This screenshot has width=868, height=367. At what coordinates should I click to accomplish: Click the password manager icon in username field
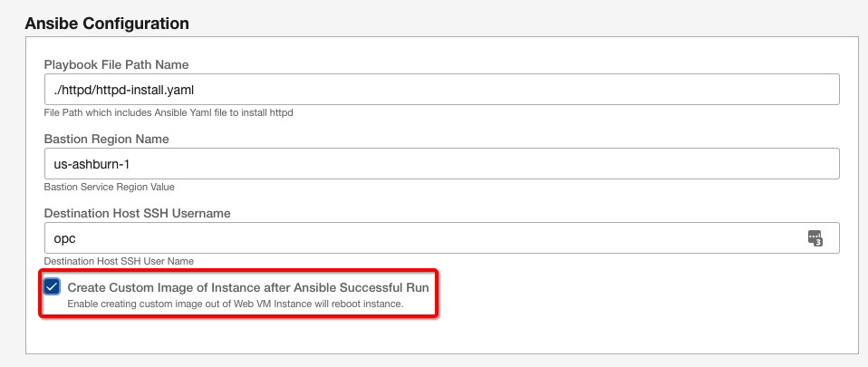tap(814, 237)
